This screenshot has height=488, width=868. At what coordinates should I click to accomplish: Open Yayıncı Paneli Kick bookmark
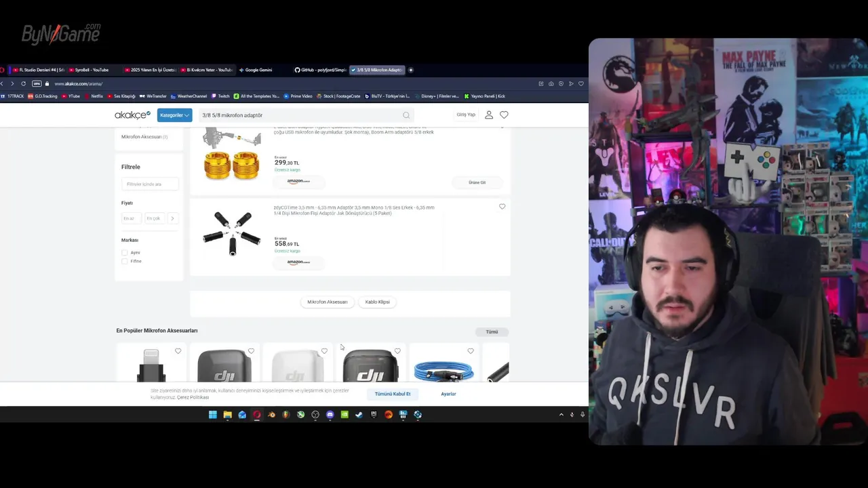click(485, 96)
